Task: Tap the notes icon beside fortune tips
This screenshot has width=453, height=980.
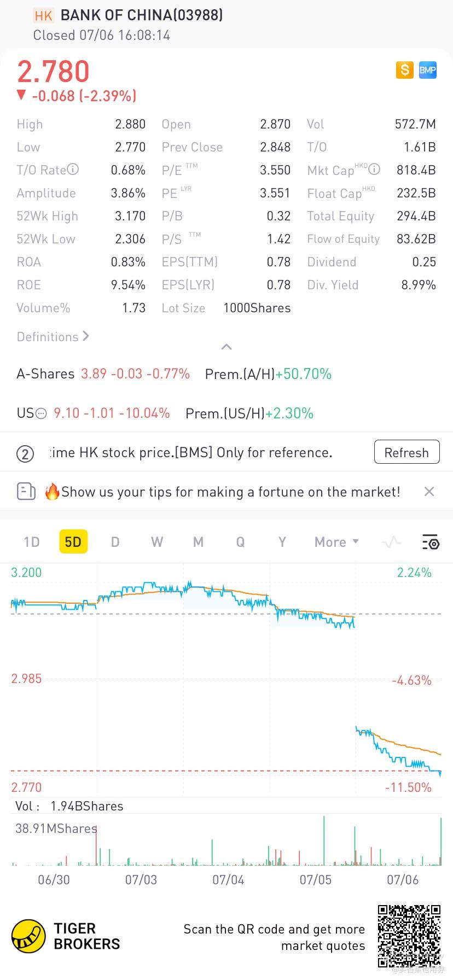Action: pos(26,492)
